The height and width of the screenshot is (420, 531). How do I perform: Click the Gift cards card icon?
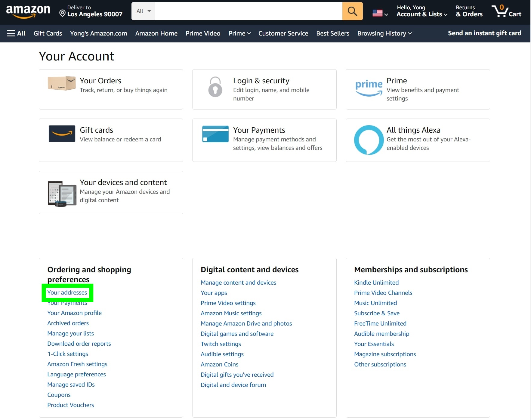click(62, 134)
